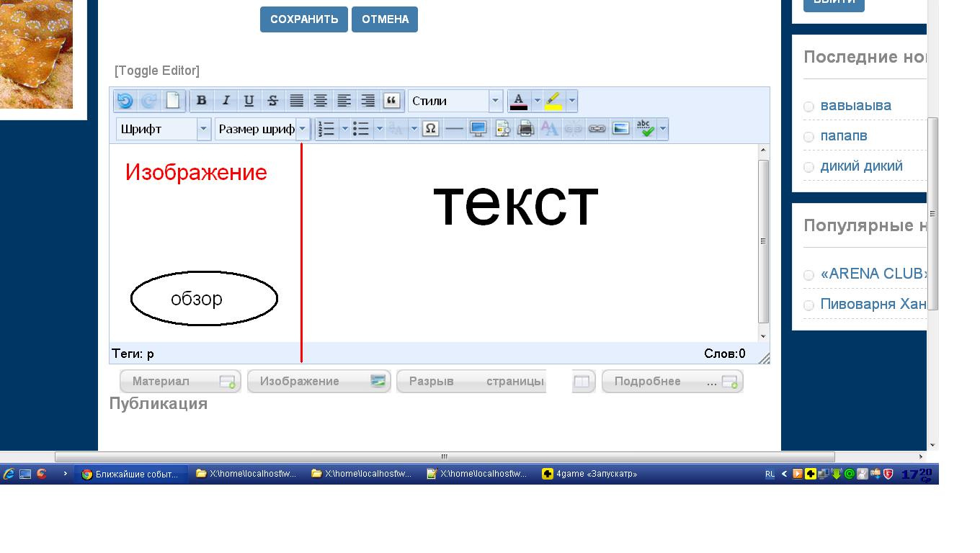Toggle strikethrough text formatting
Image resolution: width=980 pixels, height=553 pixels.
coord(272,101)
